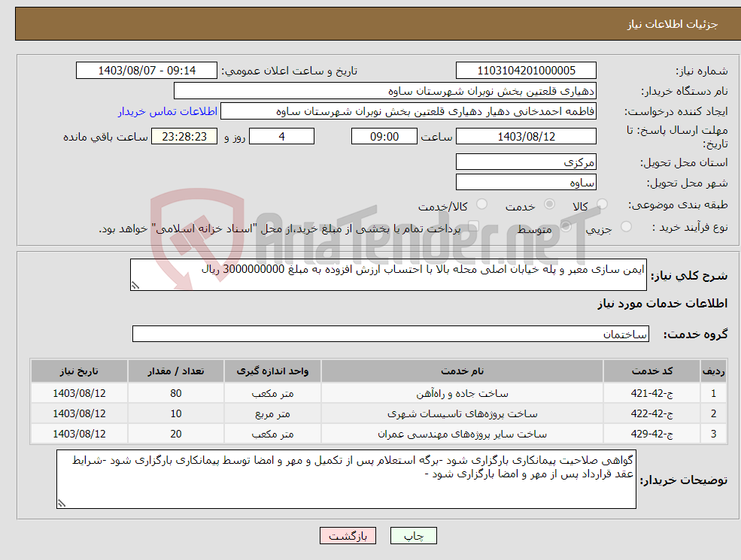This screenshot has height=560, width=741.
Task: Click service name ساخت سایر پروژه‌های مهندسی عمران
Action: (x=462, y=434)
